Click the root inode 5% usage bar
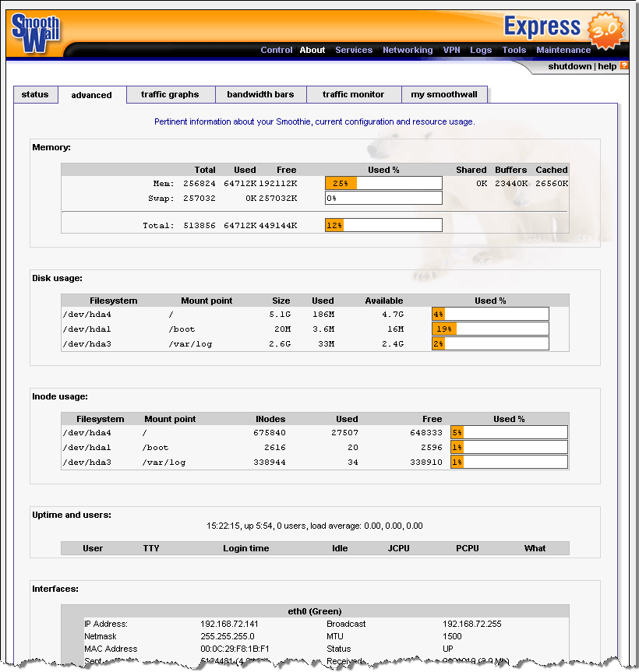The height and width of the screenshot is (672, 639). tap(509, 432)
